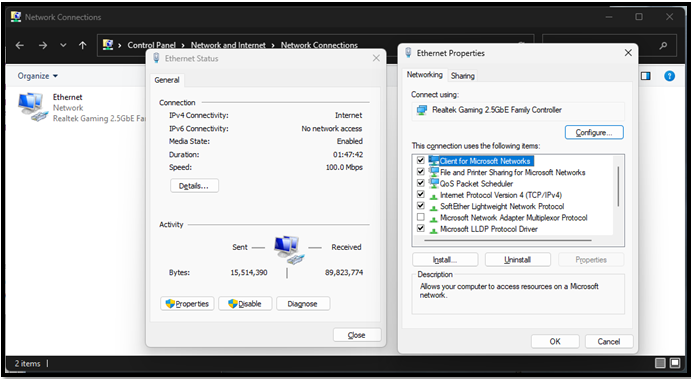Image resolution: width=691 pixels, height=379 pixels.
Task: Close the Ethernet Status dialog with Close button
Action: click(x=357, y=335)
